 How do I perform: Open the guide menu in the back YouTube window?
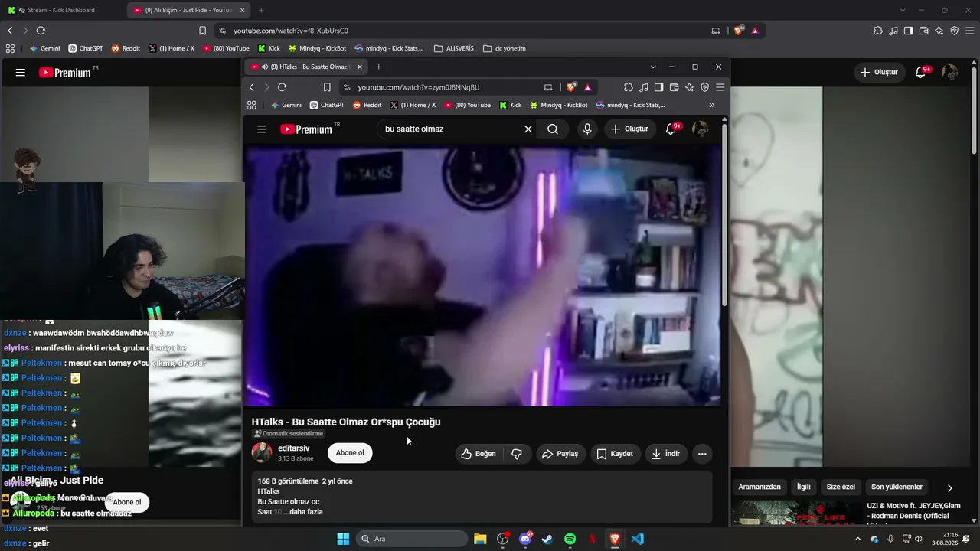[21, 73]
